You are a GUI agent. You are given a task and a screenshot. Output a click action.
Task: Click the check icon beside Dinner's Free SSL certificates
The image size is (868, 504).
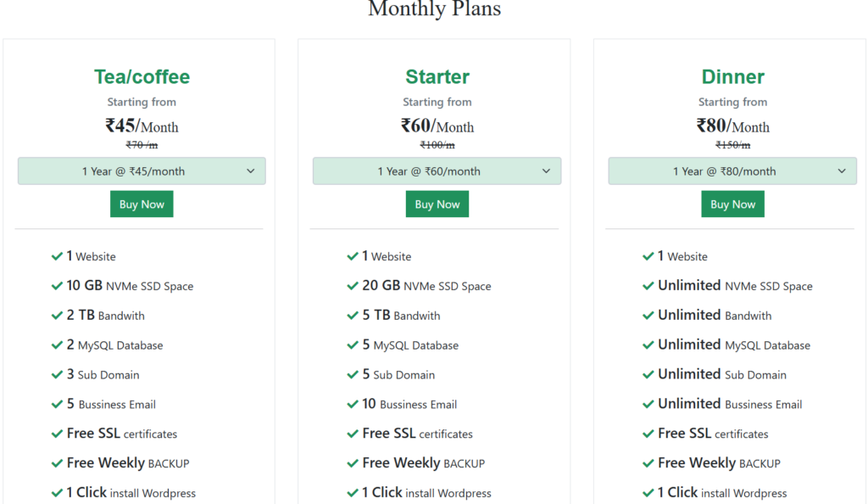click(648, 434)
